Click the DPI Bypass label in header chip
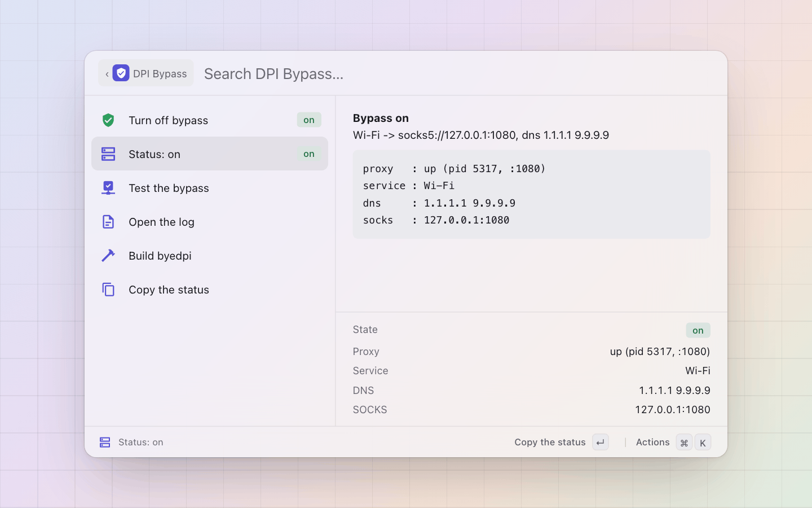The height and width of the screenshot is (508, 812). point(160,73)
